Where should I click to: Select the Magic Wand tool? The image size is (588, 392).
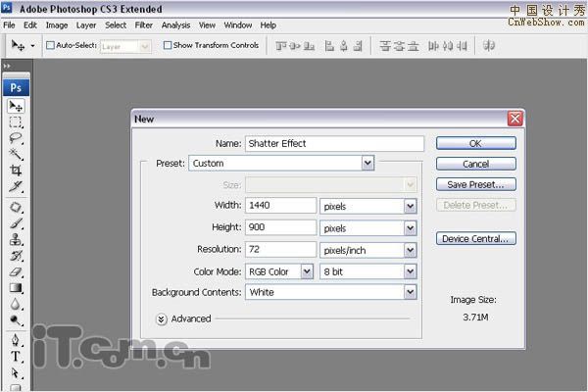(16, 154)
